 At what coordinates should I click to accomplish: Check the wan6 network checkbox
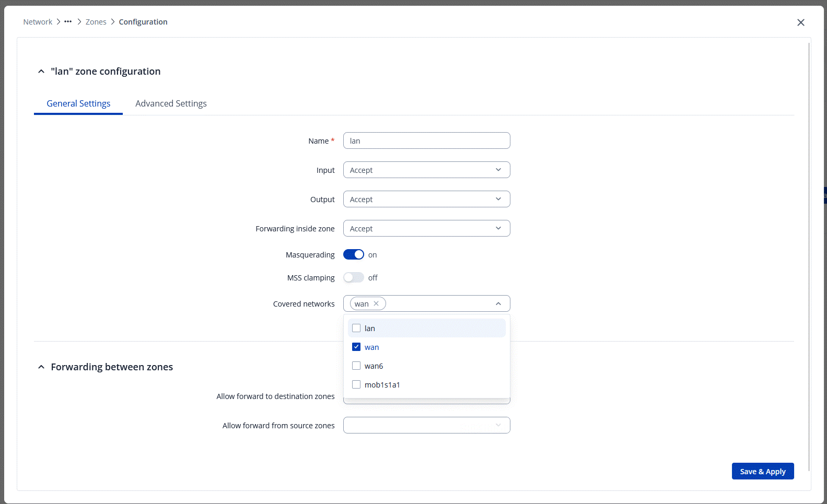[356, 366]
